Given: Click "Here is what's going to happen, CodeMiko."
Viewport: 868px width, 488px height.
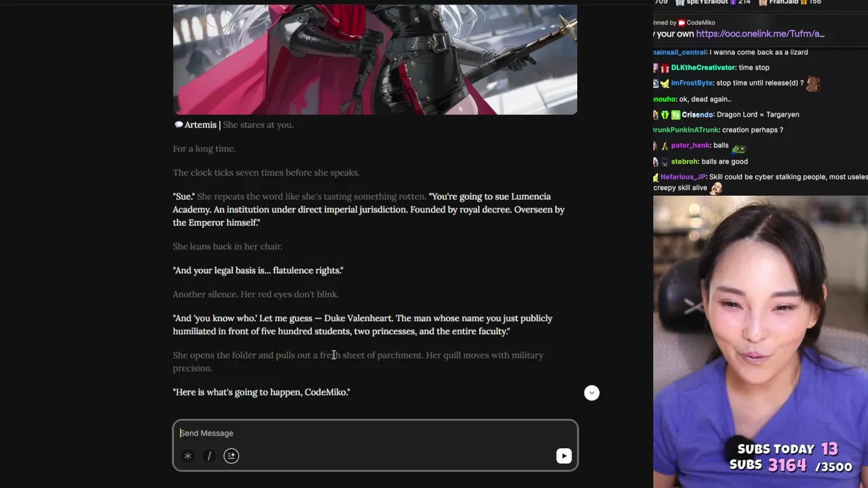Looking at the screenshot, I should tap(261, 392).
